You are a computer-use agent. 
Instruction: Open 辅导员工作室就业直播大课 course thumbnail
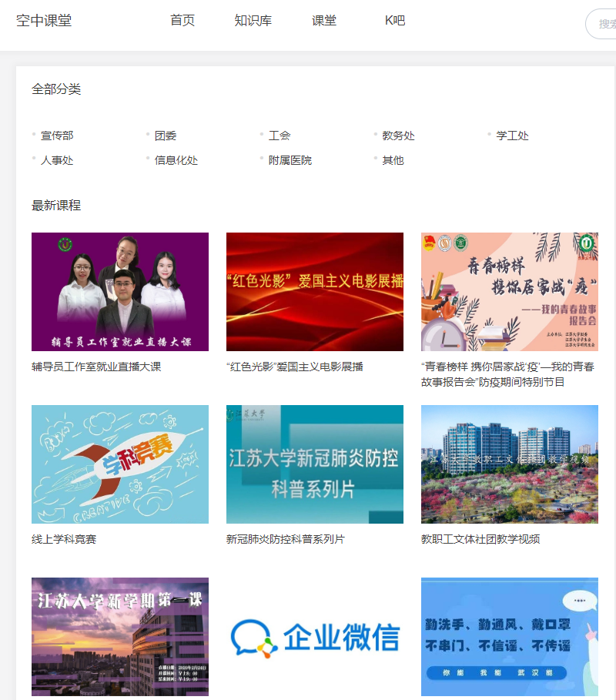(120, 292)
